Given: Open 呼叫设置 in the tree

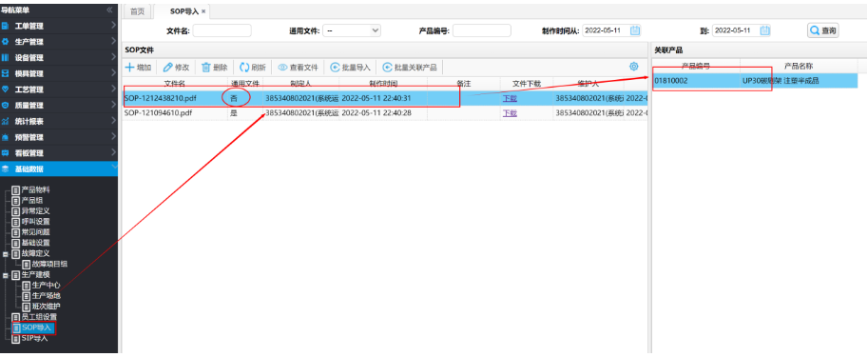Looking at the screenshot, I should coord(36,221).
